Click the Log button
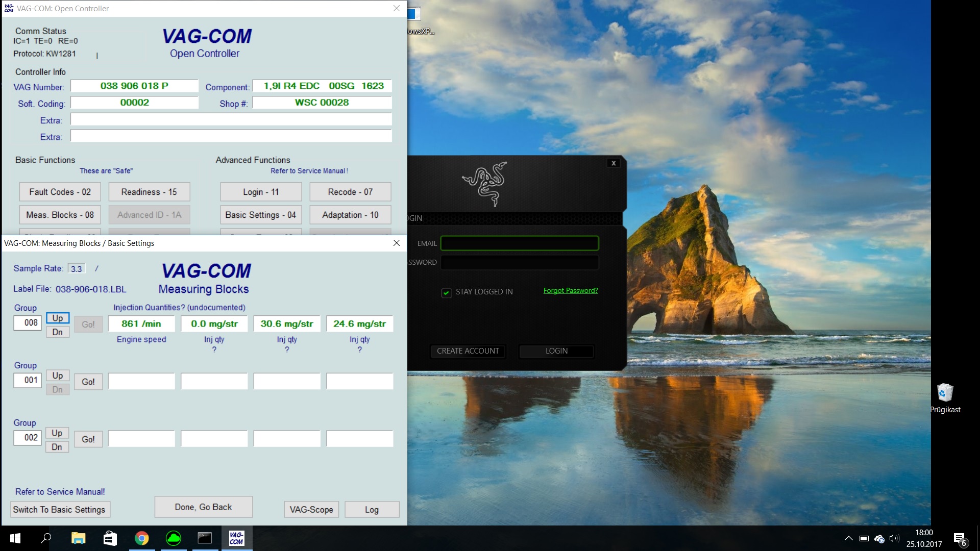 point(372,510)
